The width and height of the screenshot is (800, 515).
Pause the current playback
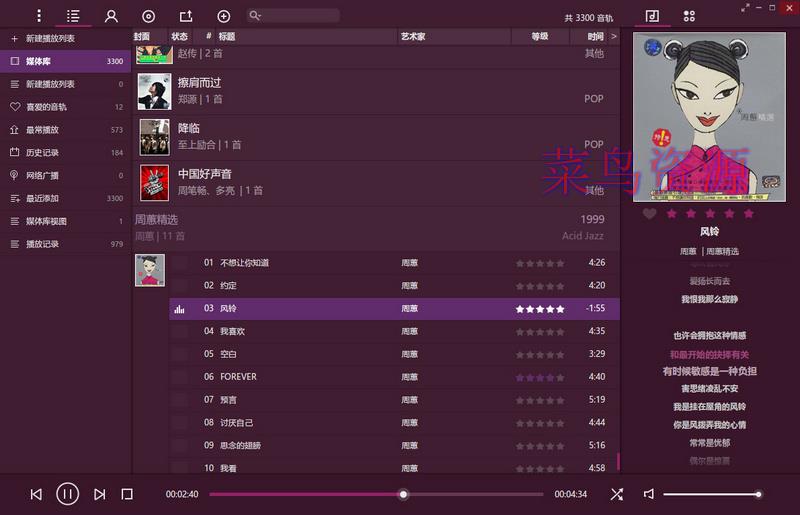pyautogui.click(x=67, y=494)
